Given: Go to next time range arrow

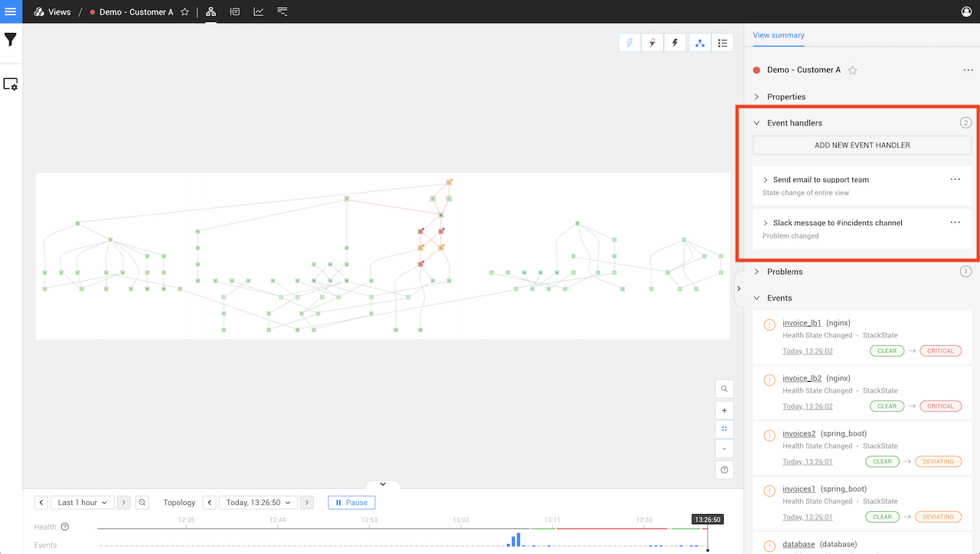Looking at the screenshot, I should [x=124, y=503].
